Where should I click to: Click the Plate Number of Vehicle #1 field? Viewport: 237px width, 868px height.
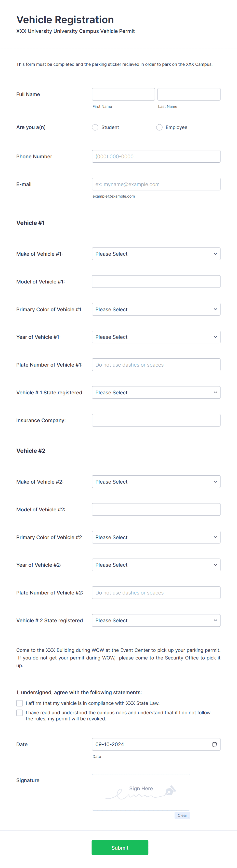tap(156, 365)
